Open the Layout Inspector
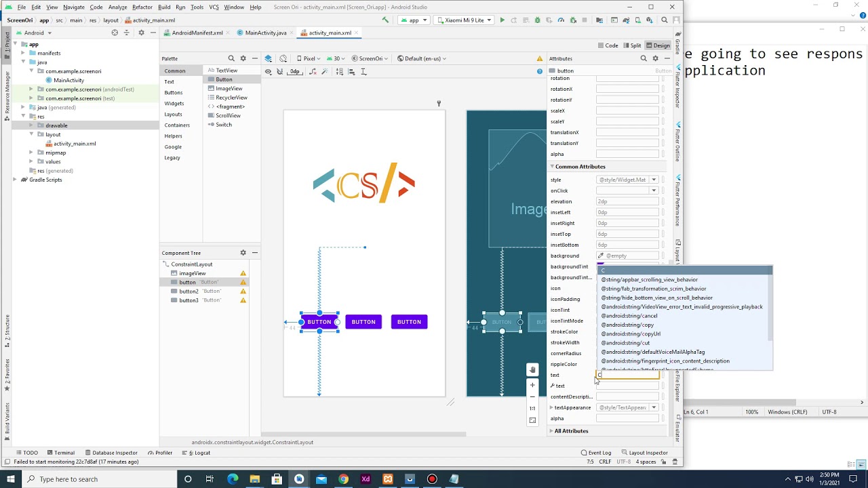 pyautogui.click(x=644, y=453)
